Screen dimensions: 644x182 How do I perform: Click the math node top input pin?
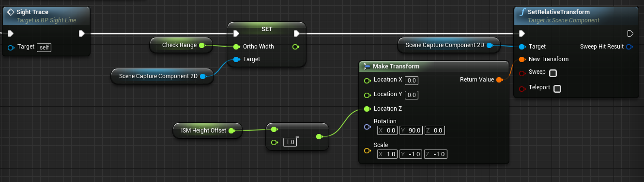tap(274, 130)
